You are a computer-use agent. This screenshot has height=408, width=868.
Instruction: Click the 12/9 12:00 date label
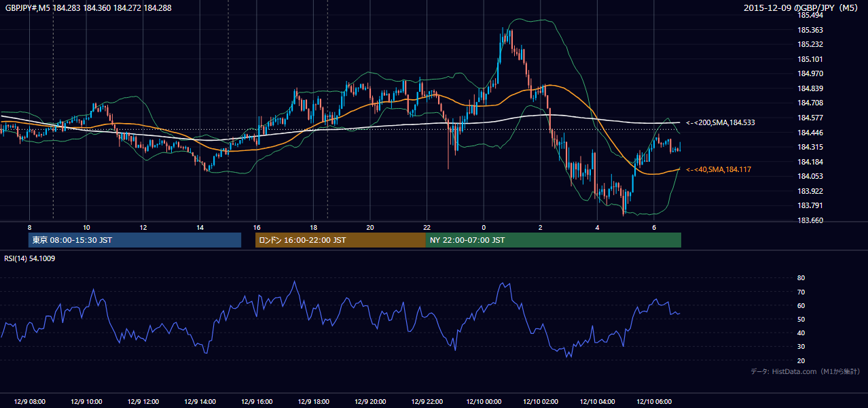(143, 402)
